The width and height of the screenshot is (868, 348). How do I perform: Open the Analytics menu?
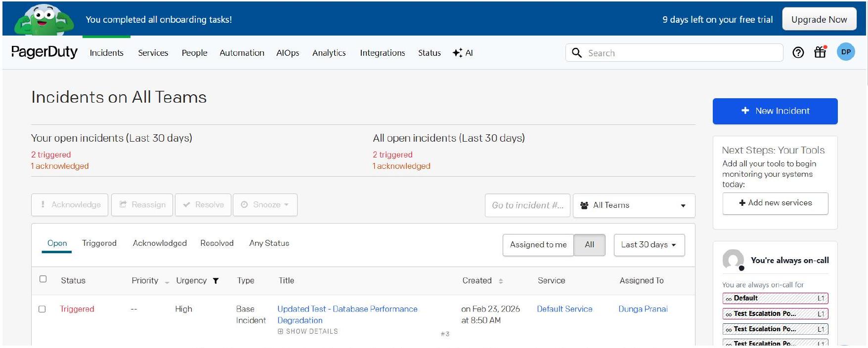(x=329, y=53)
